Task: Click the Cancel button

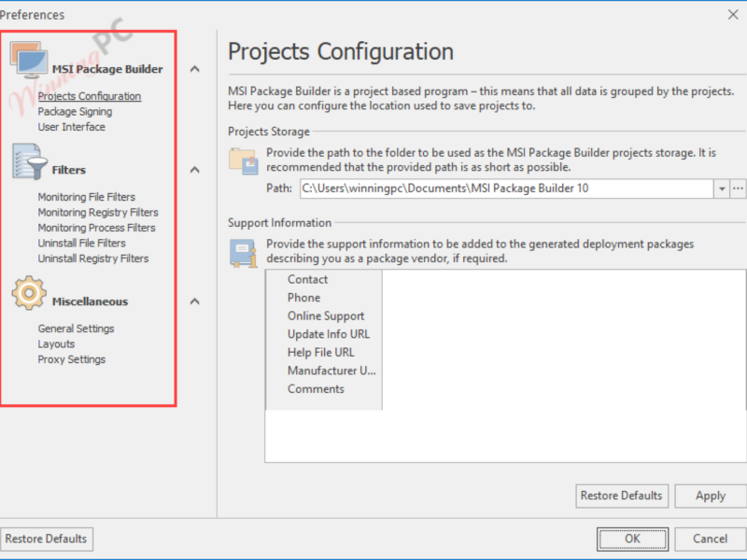Action: (711, 539)
